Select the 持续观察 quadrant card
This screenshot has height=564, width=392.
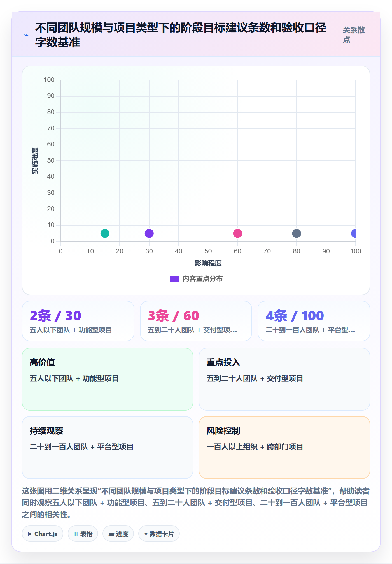click(x=108, y=448)
